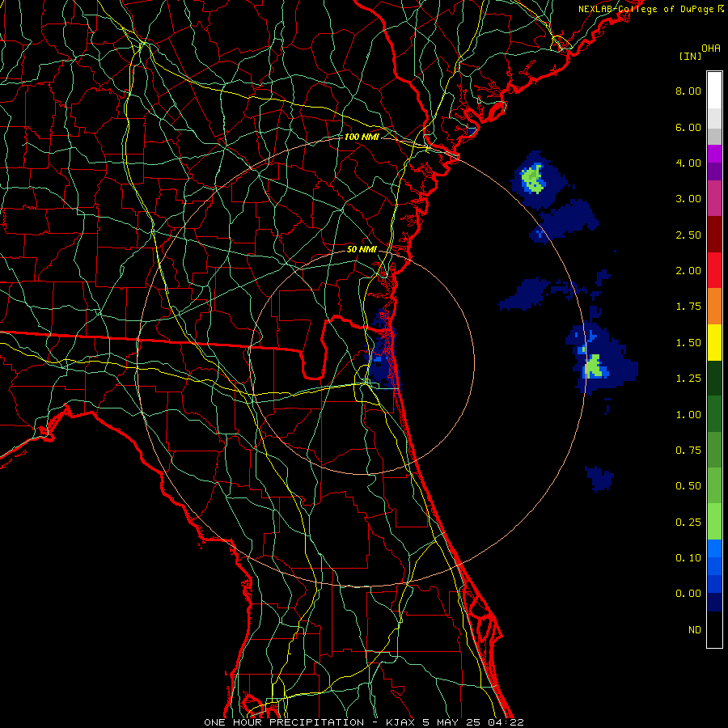The image size is (728, 728).
Task: Click the OHA product label above legend
Action: coord(711,49)
